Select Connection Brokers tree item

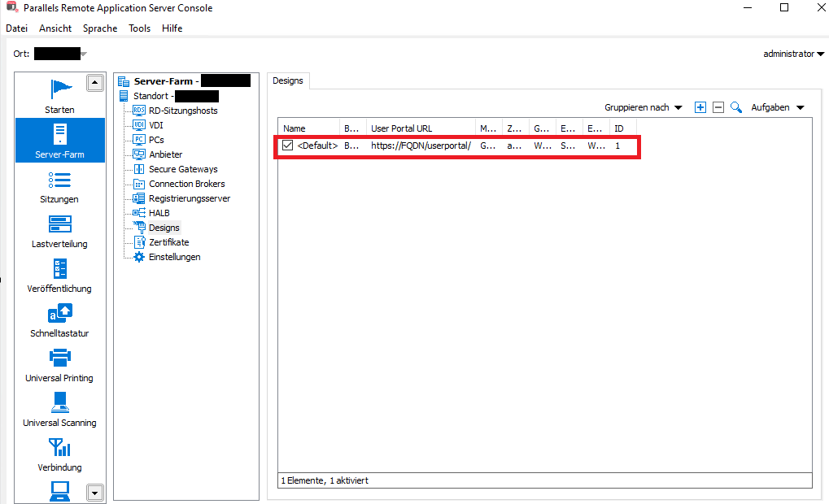click(x=187, y=184)
